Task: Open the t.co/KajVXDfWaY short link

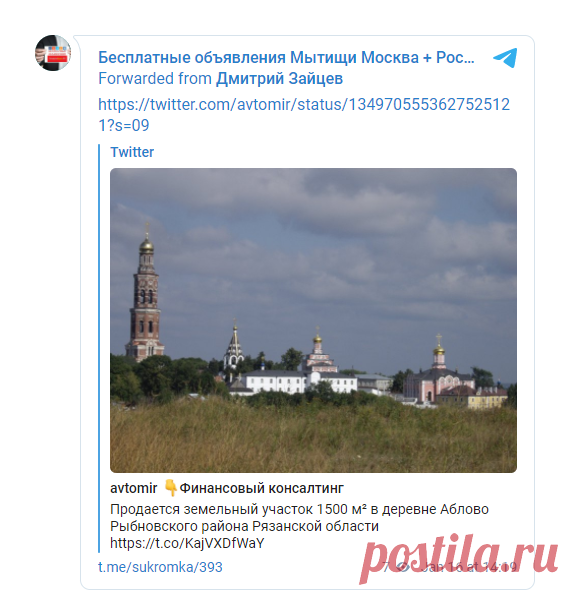Action: (187, 543)
